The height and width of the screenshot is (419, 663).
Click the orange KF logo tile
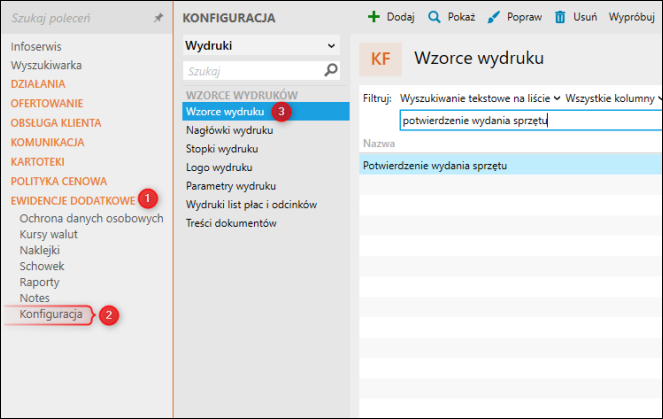pyautogui.click(x=381, y=59)
